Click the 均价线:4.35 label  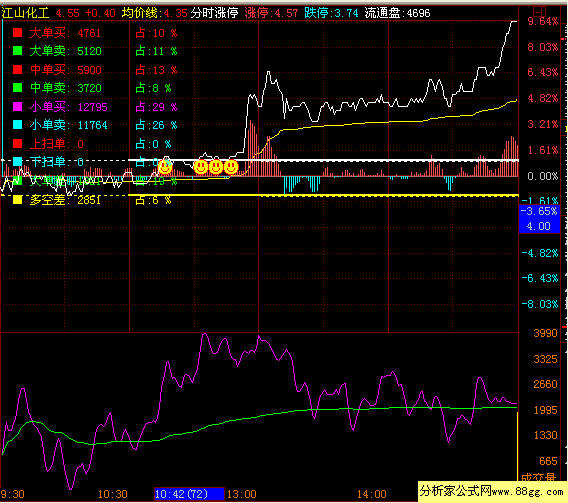point(155,13)
